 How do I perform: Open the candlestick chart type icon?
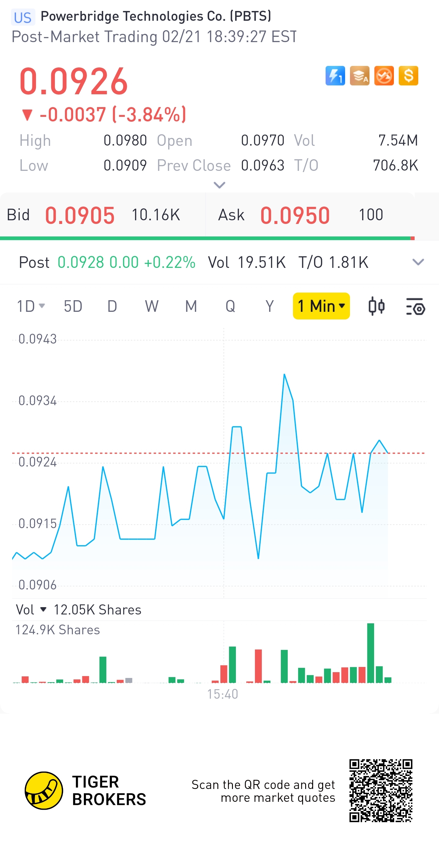point(377,306)
